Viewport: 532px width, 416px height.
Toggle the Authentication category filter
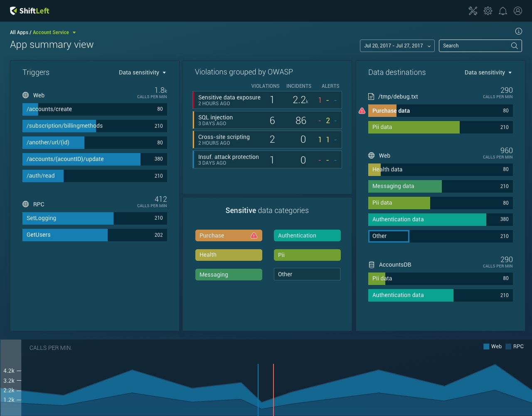click(x=307, y=235)
